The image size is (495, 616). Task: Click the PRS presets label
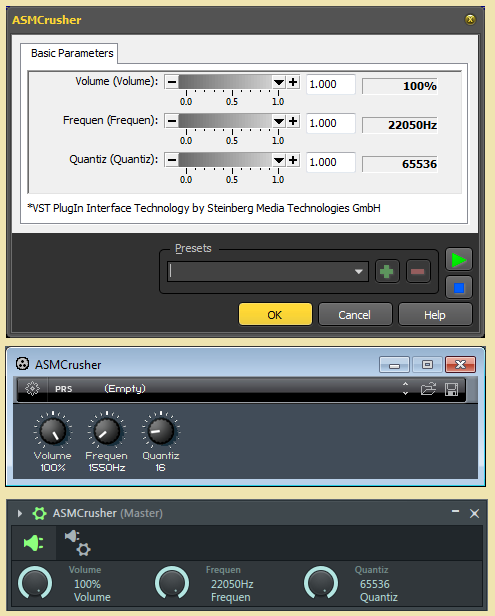64,389
